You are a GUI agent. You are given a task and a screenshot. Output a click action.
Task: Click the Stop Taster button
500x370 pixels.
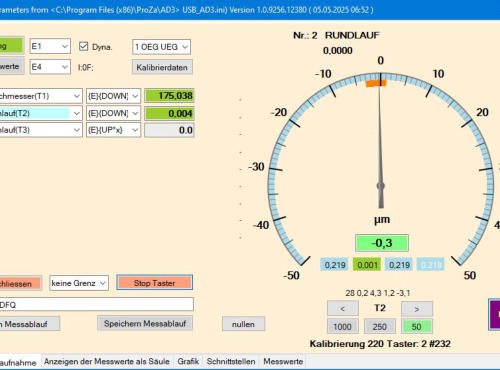tap(155, 283)
